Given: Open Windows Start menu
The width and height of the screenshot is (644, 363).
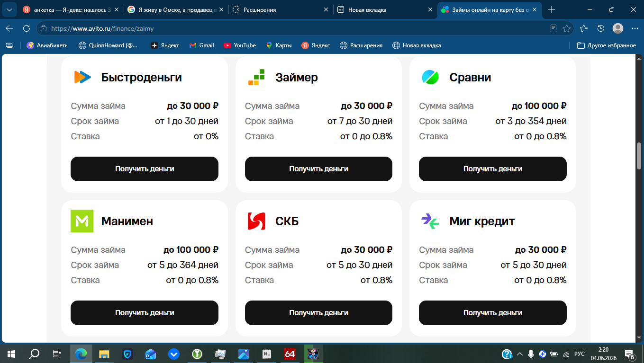Looking at the screenshot, I should click(x=11, y=354).
